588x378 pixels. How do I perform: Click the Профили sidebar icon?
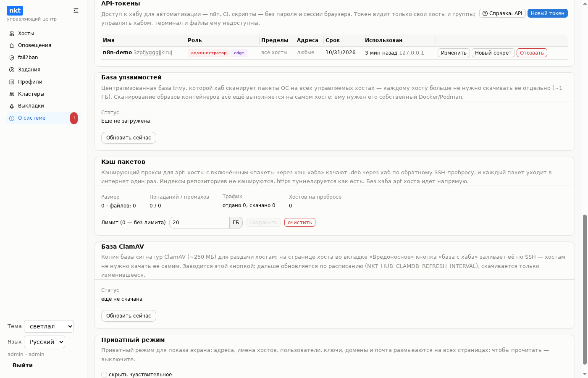click(x=12, y=82)
